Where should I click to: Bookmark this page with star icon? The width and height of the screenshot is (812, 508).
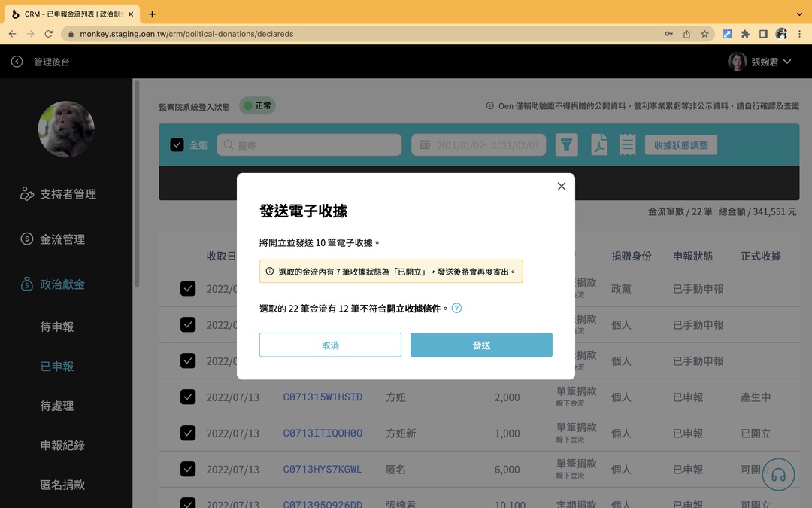coord(704,34)
